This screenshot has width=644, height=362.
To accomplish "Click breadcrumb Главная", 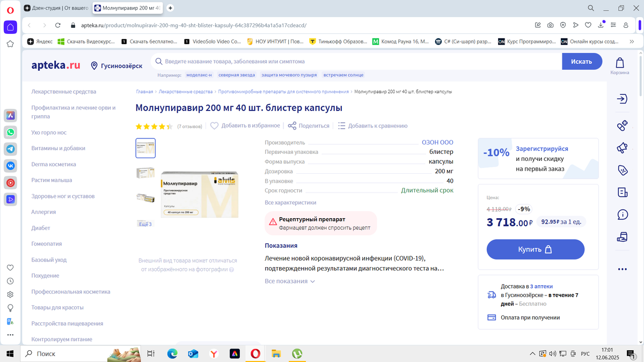I will coord(144,92).
